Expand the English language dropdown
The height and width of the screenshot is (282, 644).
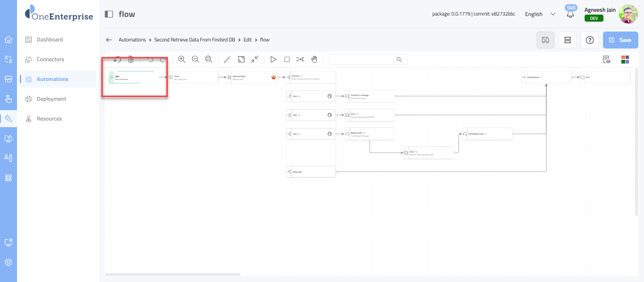tap(540, 14)
